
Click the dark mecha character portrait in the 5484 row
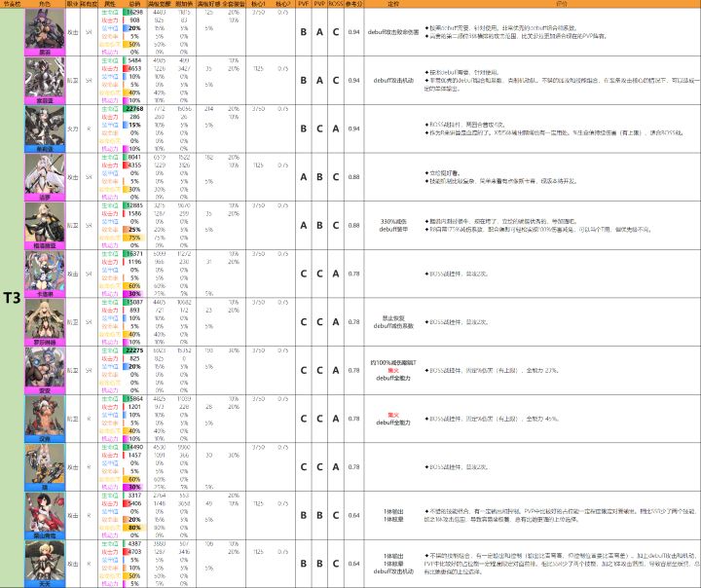pyautogui.click(x=45, y=77)
